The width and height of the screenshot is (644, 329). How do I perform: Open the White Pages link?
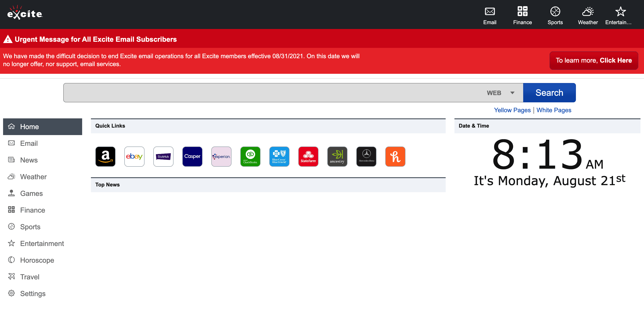point(554,110)
